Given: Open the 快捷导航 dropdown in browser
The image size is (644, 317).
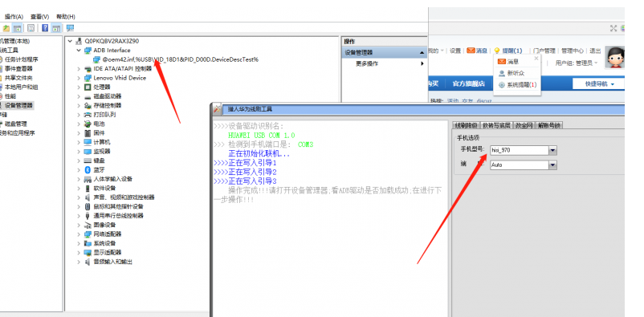Looking at the screenshot, I should [599, 83].
